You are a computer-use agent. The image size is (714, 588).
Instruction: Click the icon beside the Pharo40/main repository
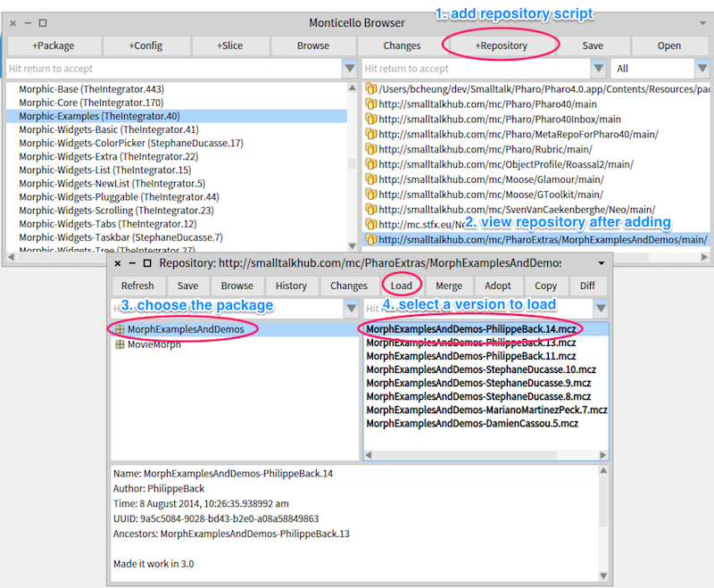click(x=371, y=104)
